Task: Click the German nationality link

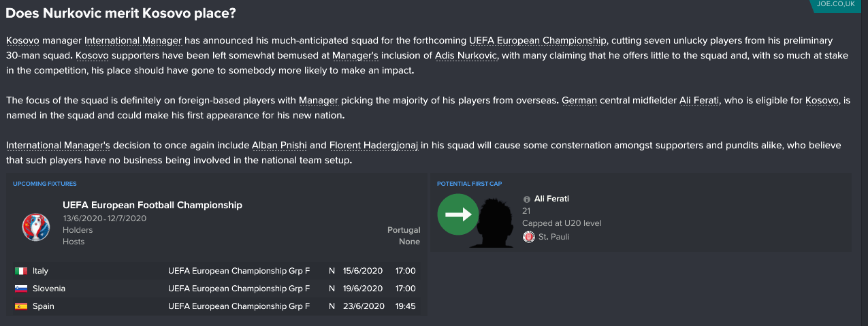Action: coord(579,100)
